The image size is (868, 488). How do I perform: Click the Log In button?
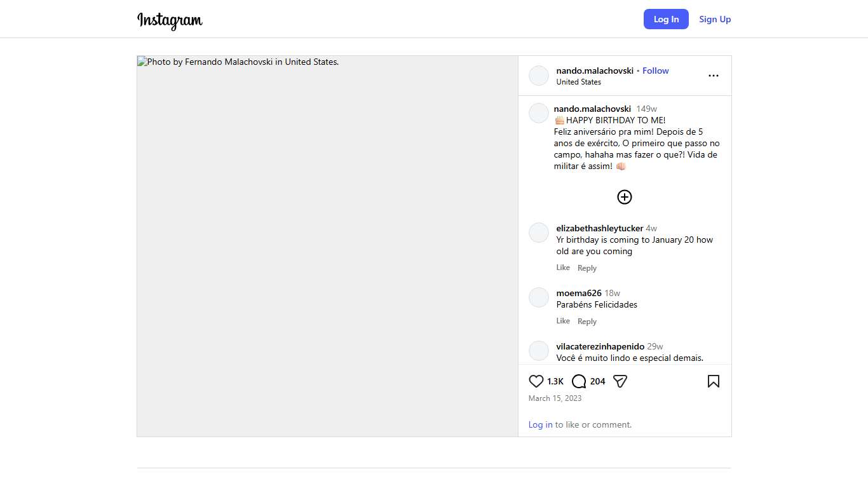click(666, 19)
